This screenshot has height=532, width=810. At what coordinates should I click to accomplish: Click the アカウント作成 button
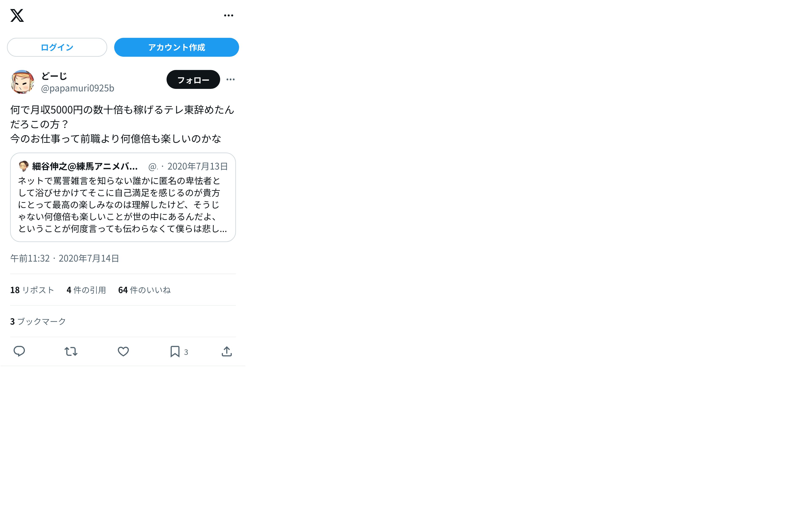(x=176, y=47)
